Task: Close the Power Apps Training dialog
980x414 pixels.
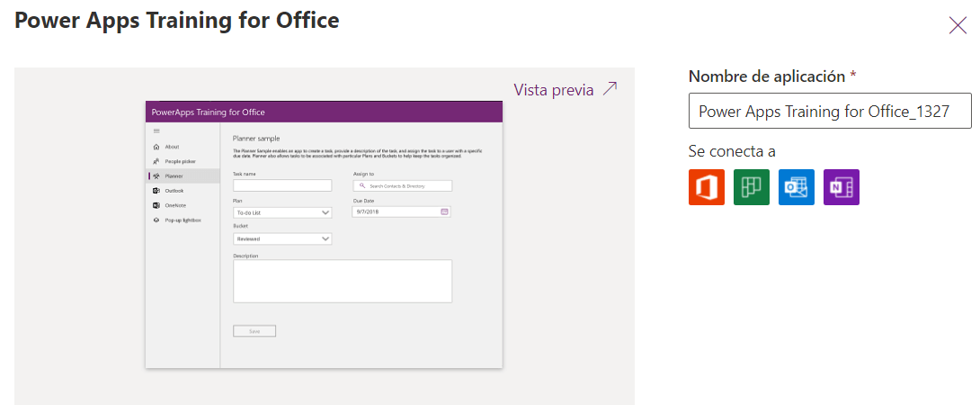Action: coord(958,25)
